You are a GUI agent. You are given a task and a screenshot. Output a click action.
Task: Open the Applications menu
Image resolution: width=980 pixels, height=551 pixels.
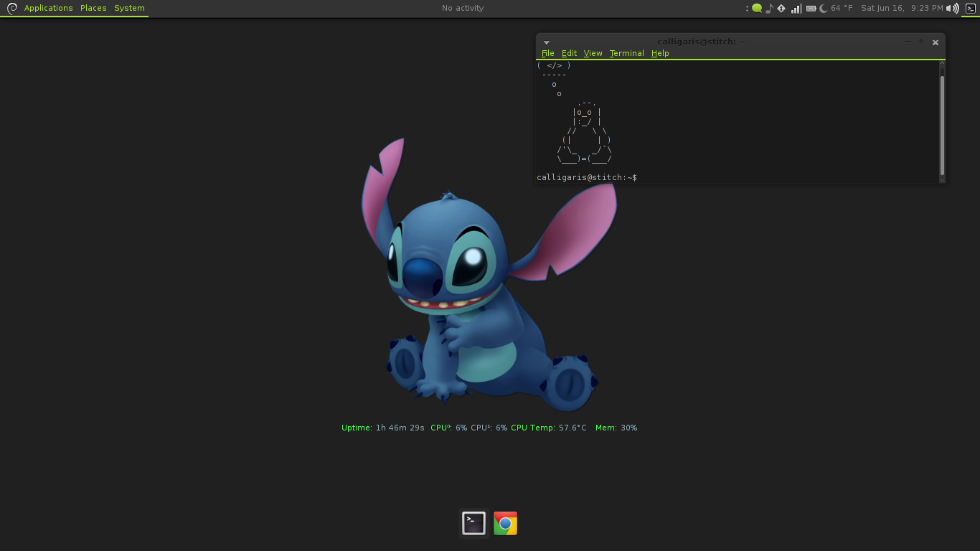[x=48, y=9]
